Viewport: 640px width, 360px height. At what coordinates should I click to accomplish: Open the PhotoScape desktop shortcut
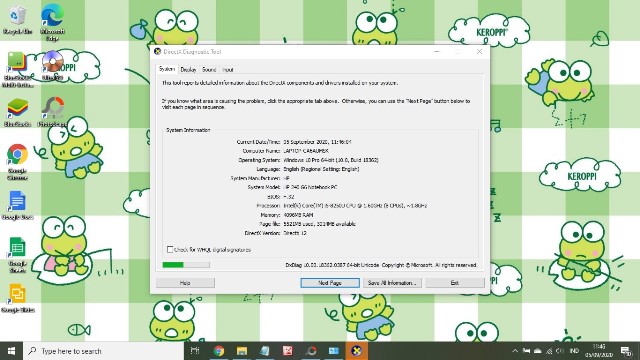(53, 111)
